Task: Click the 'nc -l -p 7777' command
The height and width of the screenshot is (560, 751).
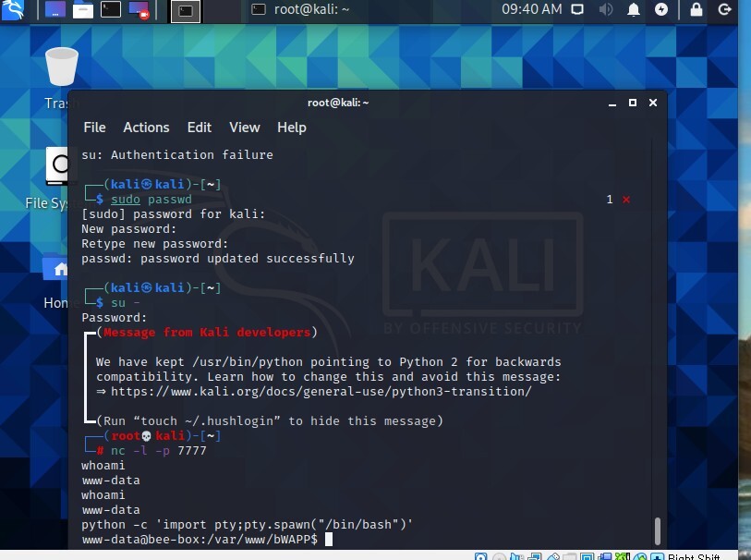Action: point(159,451)
